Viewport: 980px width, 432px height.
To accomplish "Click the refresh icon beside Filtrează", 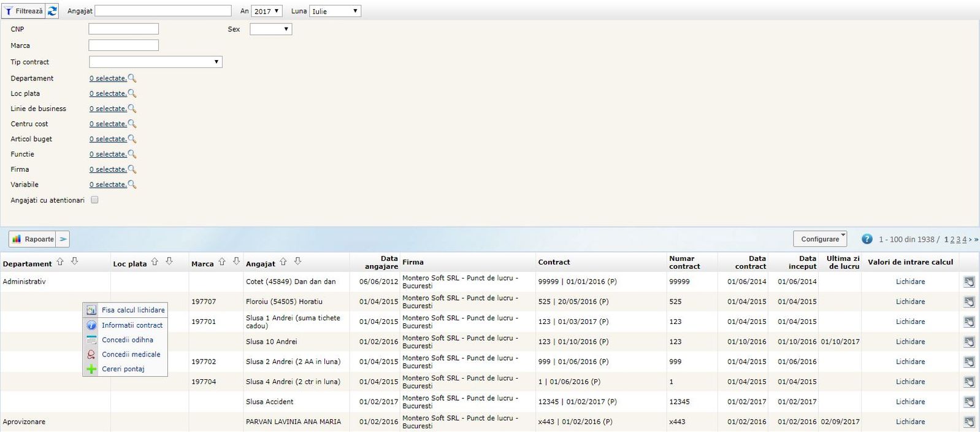I will pyautogui.click(x=52, y=11).
